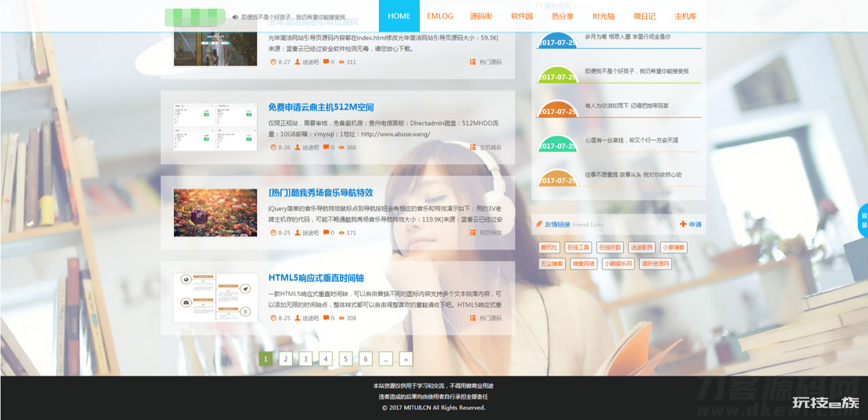Click the speaker icon beside the scrolling notice
This screenshot has width=868, height=420.
(x=235, y=17)
